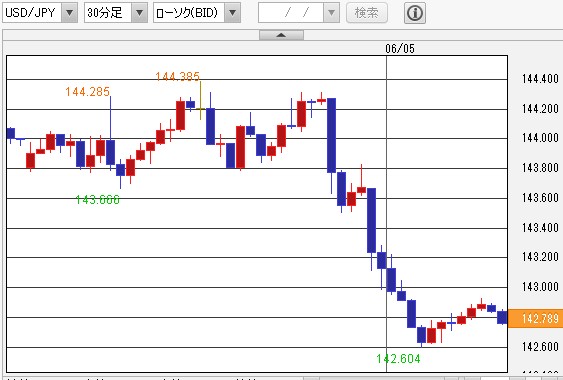
Task: Click the 143.000 price axis label
Action: pyautogui.click(x=540, y=287)
